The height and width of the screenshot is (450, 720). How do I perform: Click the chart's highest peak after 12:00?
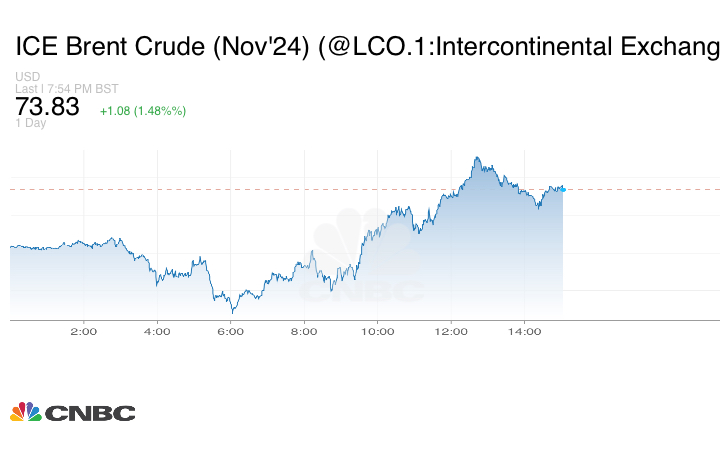(x=478, y=158)
